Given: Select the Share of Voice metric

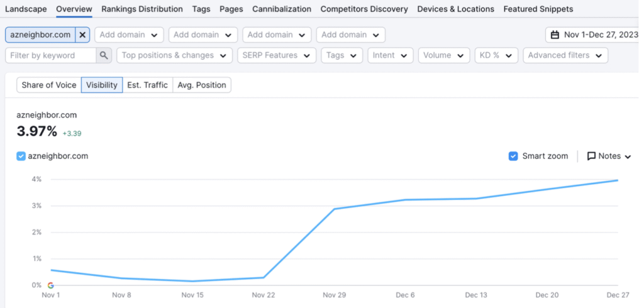Looking at the screenshot, I should click(49, 85).
